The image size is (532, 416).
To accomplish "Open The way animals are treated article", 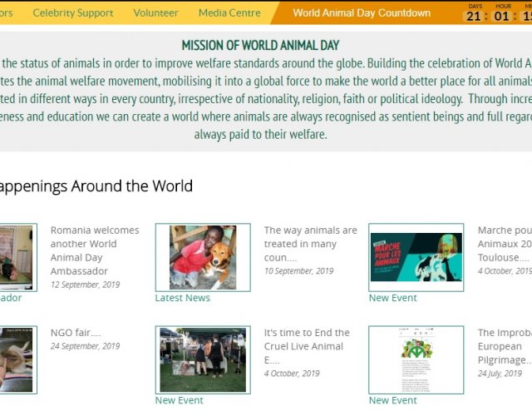I will click(x=310, y=244).
